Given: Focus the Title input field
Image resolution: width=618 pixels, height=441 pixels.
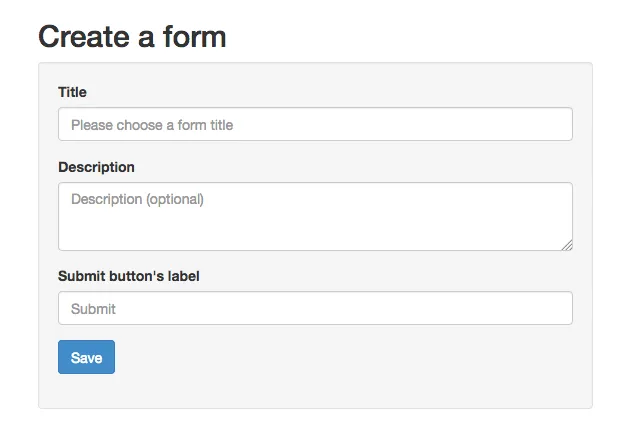Looking at the screenshot, I should 315,125.
